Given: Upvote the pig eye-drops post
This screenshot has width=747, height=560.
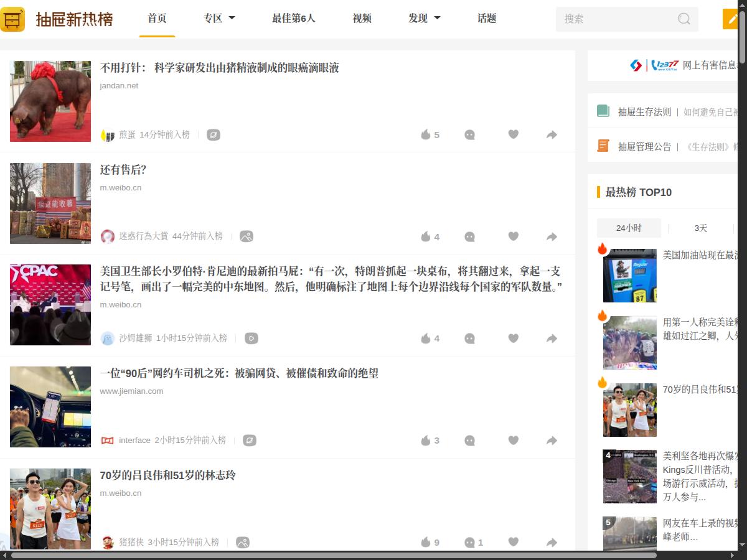Looking at the screenshot, I should point(426,134).
